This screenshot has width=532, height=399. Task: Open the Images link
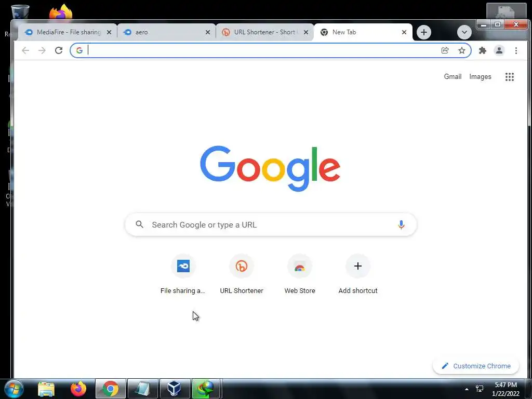pyautogui.click(x=480, y=77)
